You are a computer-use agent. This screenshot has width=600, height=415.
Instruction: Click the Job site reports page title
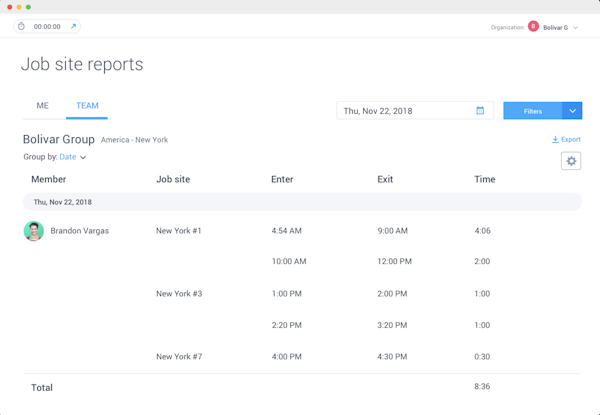tap(82, 64)
